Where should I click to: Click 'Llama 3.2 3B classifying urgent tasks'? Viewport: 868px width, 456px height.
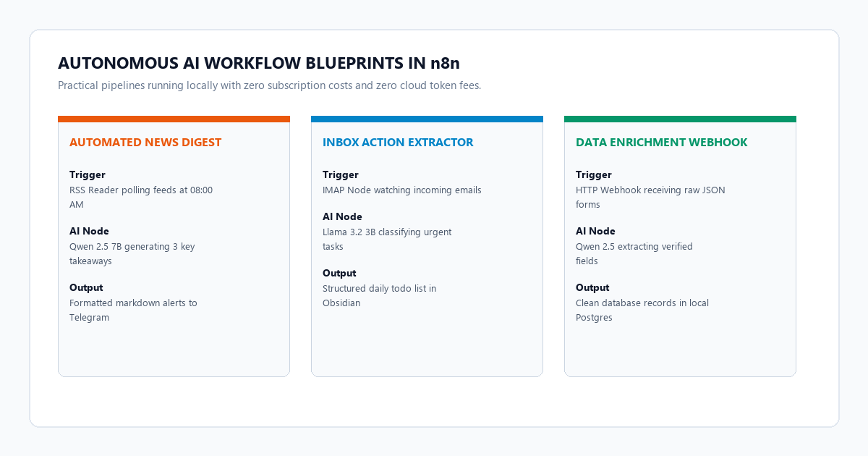(x=387, y=240)
